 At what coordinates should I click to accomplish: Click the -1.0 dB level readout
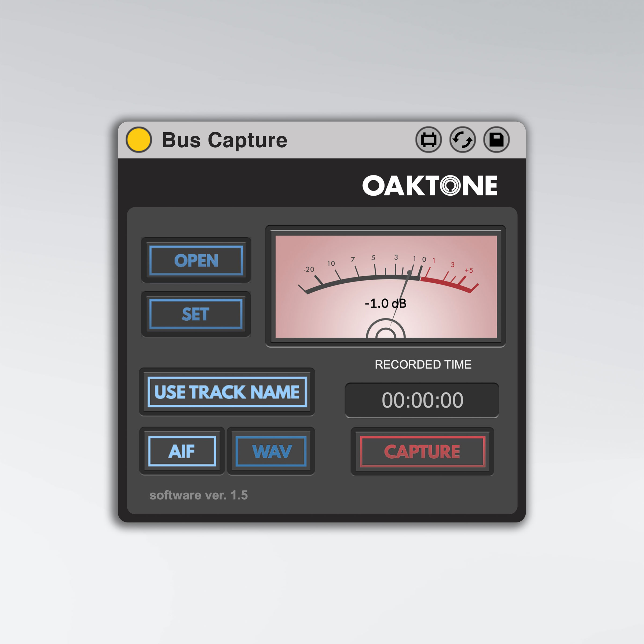click(386, 303)
